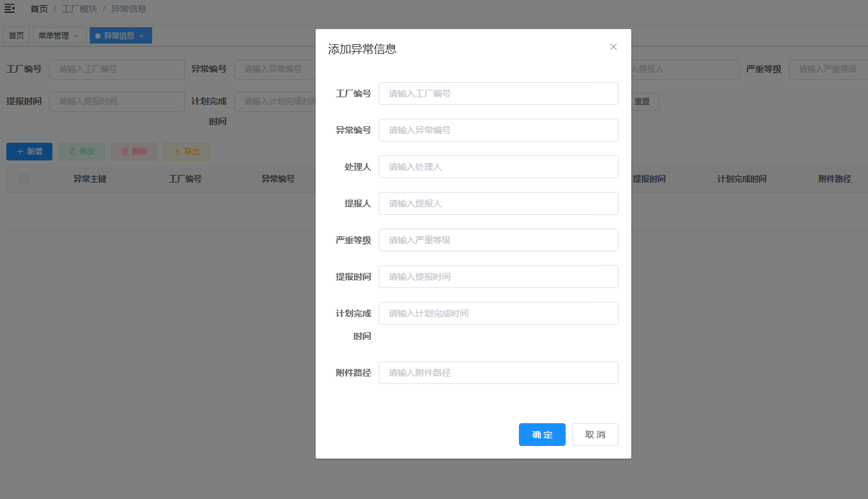
Task: Click the 取消 button in the dialog
Action: [595, 435]
